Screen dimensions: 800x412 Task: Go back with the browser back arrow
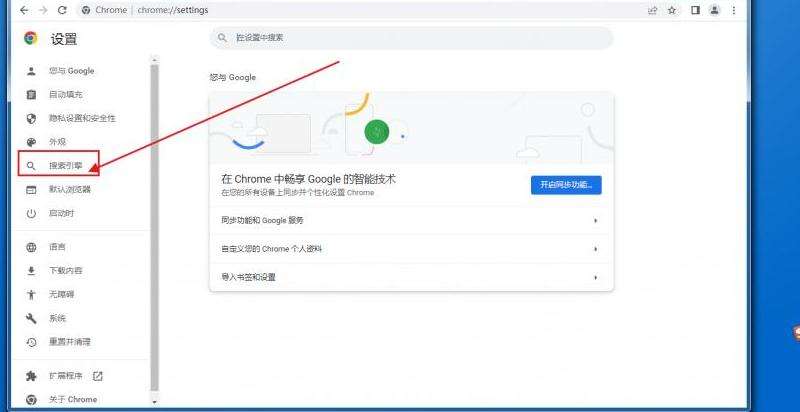[24, 10]
